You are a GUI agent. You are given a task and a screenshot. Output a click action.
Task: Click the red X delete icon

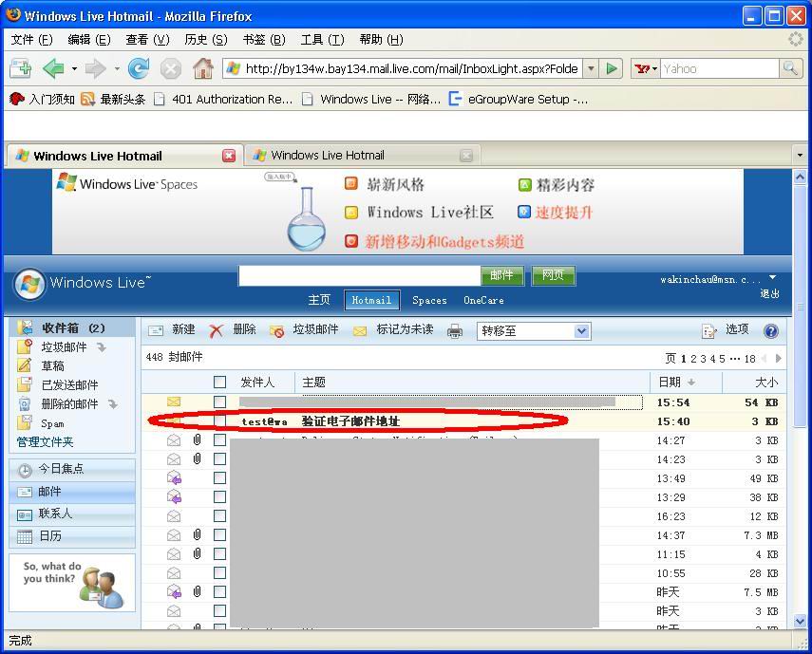[216, 330]
